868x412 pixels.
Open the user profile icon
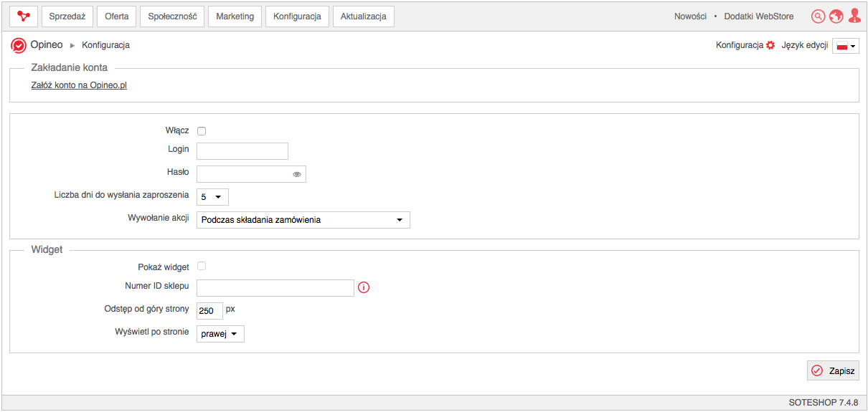(854, 16)
